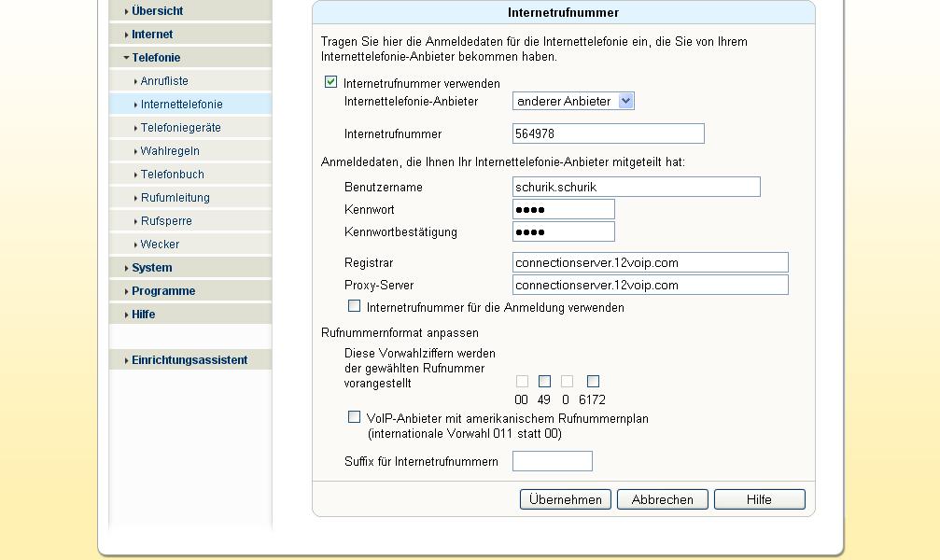Open the Internettelefonie-Anbieter dropdown
Screen dimensions: 940x560
point(573,102)
